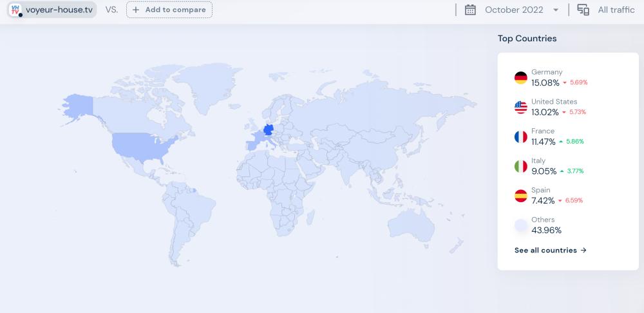
Task: Click the Italy flag icon
Action: (521, 166)
